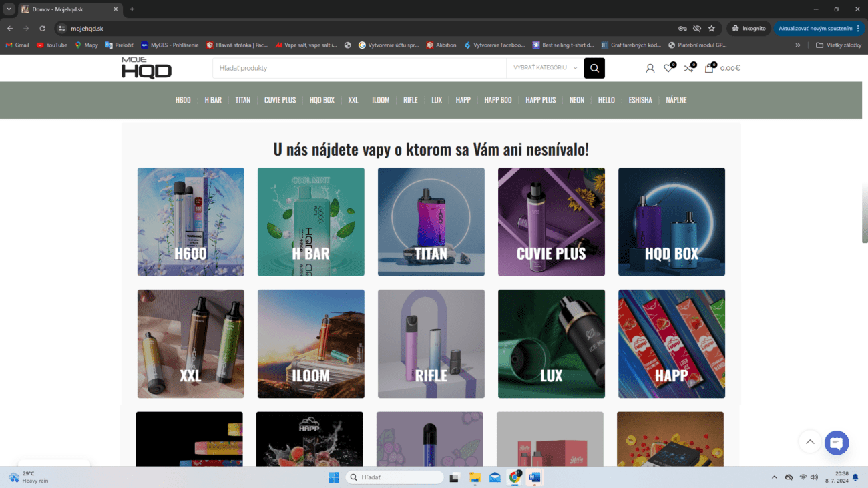Expand the Vybrať kategóriu dropdown
This screenshot has height=488, width=868.
coord(544,68)
